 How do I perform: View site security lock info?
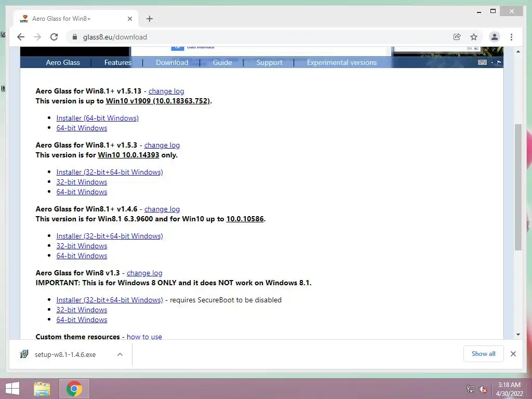pyautogui.click(x=75, y=37)
